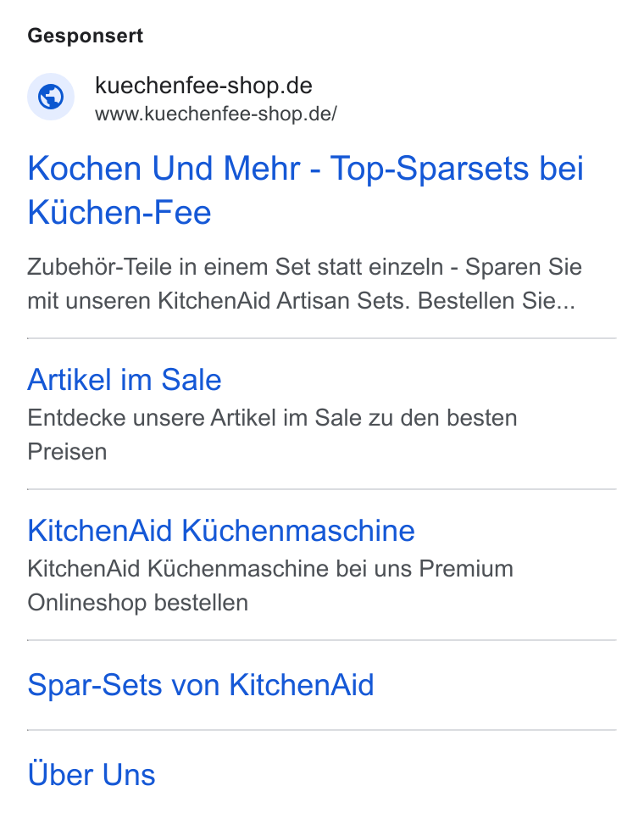Click the divider line above Über Uns
Screen dimensions: 644x819
[x=321, y=730]
